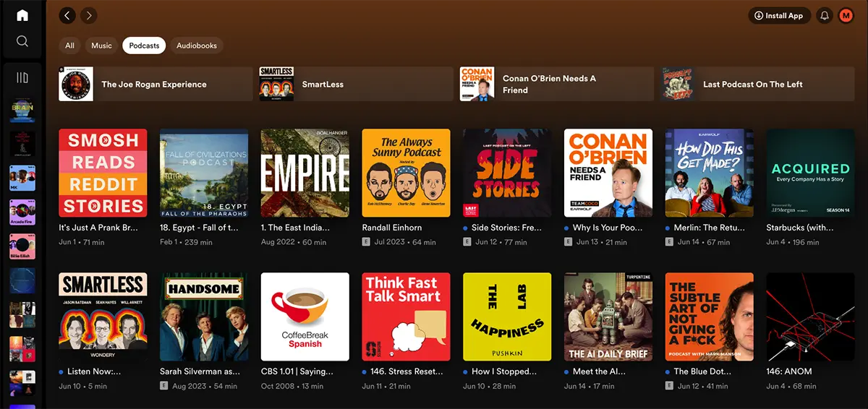
Task: Go to Spotify Home via house icon
Action: (22, 15)
